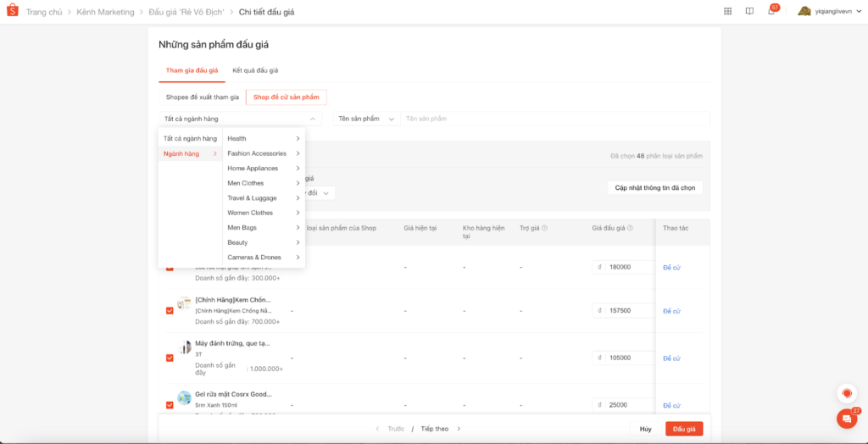Select the Ngành hàng menu item

(191, 153)
